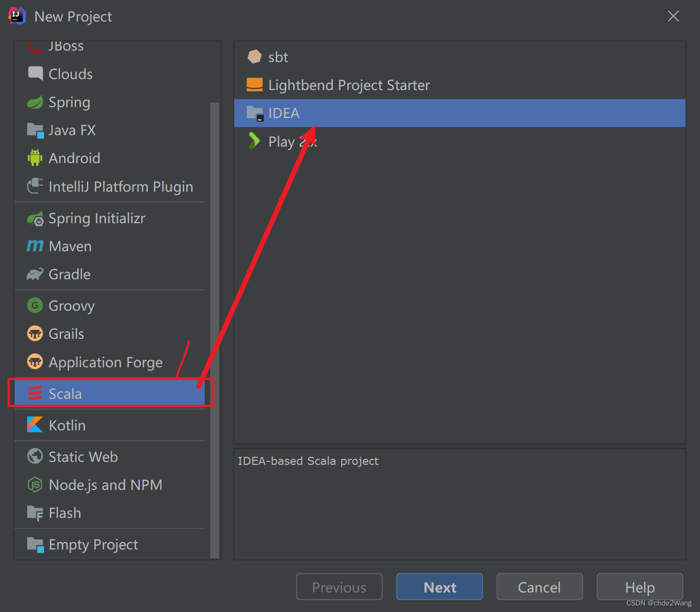Pick Application Forge entry
The image size is (700, 612).
(x=110, y=361)
